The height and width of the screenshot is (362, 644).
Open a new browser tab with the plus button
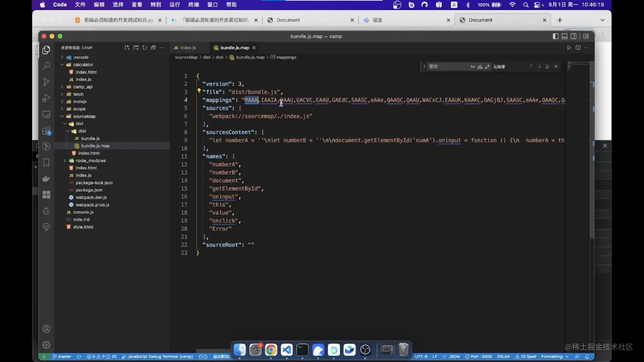point(560,20)
